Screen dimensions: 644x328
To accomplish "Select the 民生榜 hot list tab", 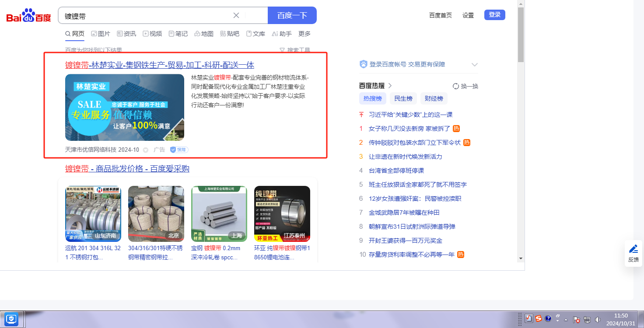I will [x=403, y=98].
